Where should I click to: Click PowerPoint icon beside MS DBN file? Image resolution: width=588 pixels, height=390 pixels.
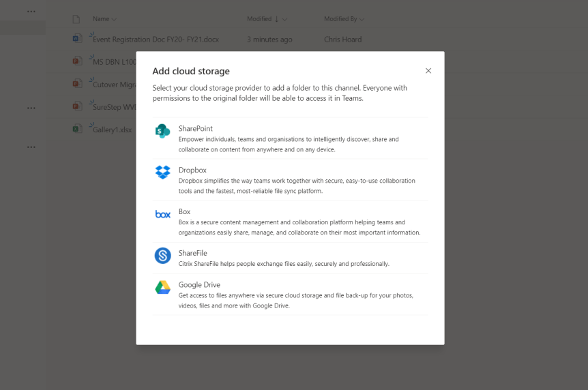tap(77, 61)
